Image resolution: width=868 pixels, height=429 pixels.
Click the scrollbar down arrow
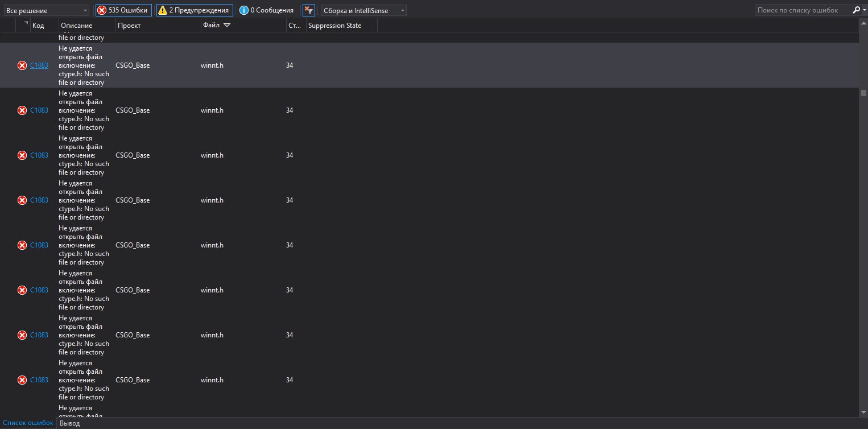point(863,412)
